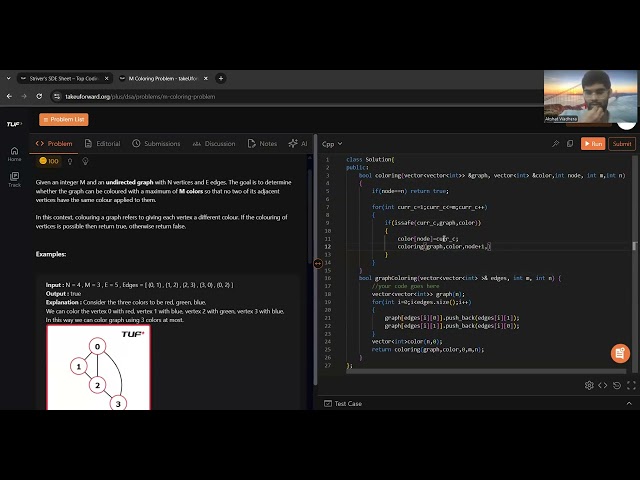Open the Home sidebar item
The image size is (640, 480).
point(14,154)
